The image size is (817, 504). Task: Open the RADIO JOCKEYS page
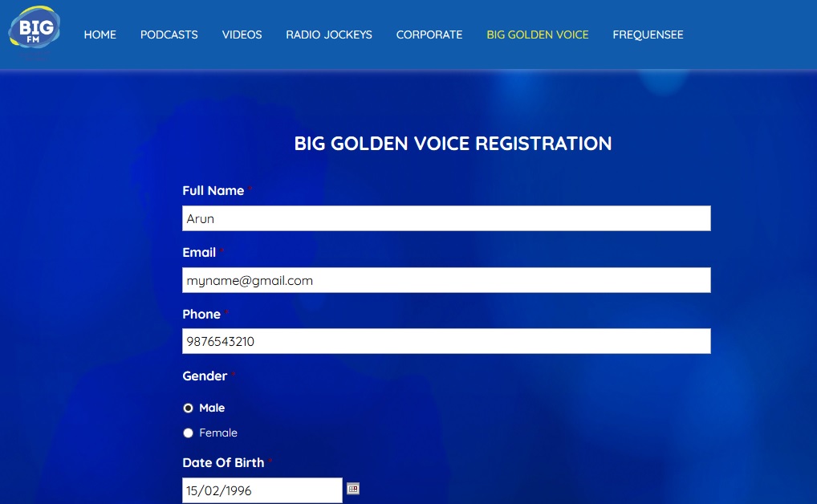[329, 35]
